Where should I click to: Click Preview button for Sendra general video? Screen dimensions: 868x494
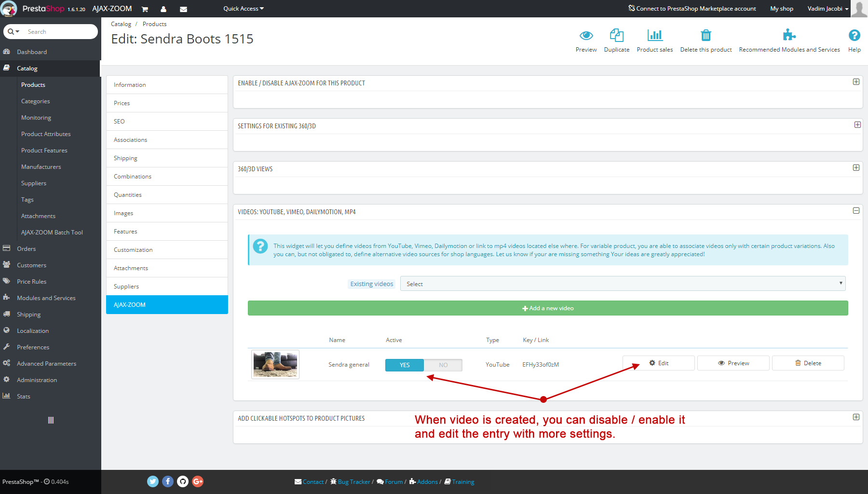pos(733,363)
